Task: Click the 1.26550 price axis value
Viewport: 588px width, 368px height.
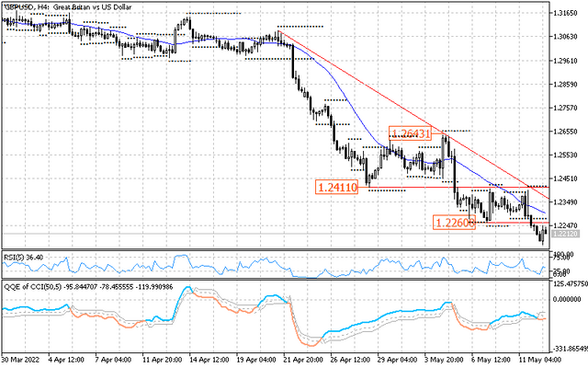Action: tap(566, 132)
